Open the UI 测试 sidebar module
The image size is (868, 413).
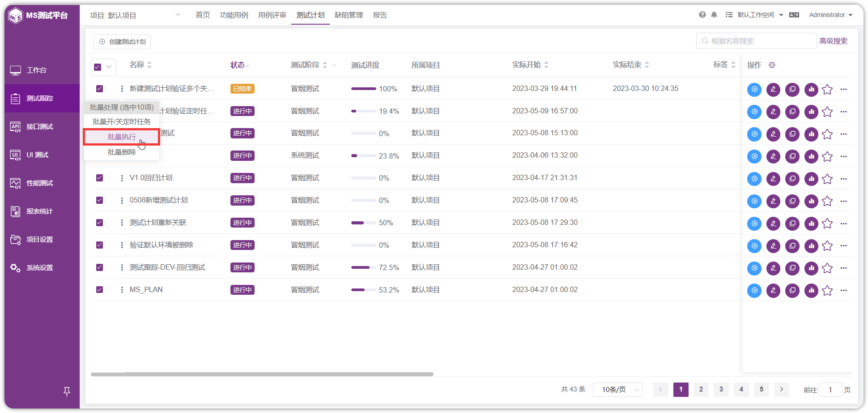tap(42, 155)
